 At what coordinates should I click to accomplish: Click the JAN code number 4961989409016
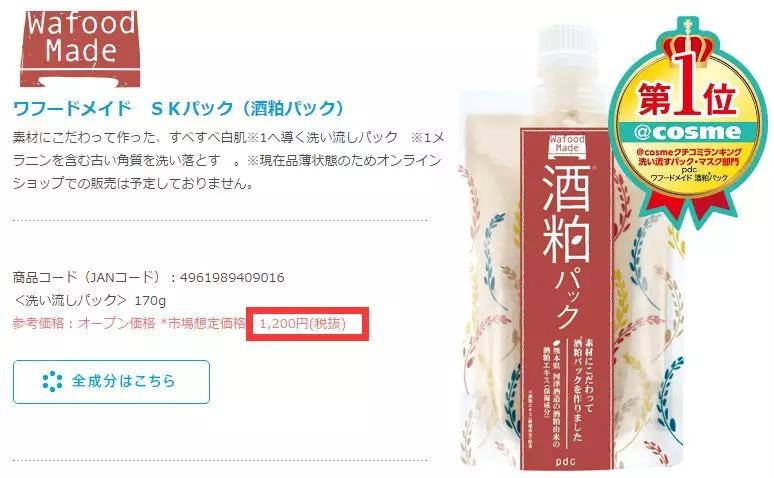click(232, 278)
